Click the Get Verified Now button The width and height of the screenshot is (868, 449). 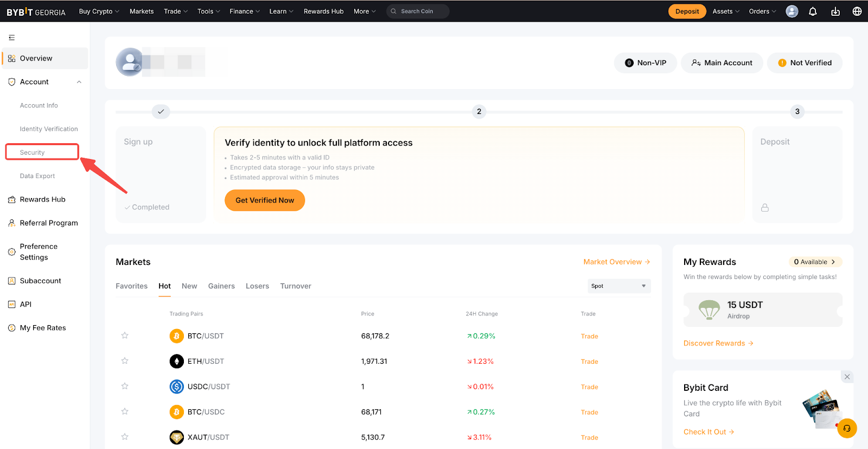265,200
